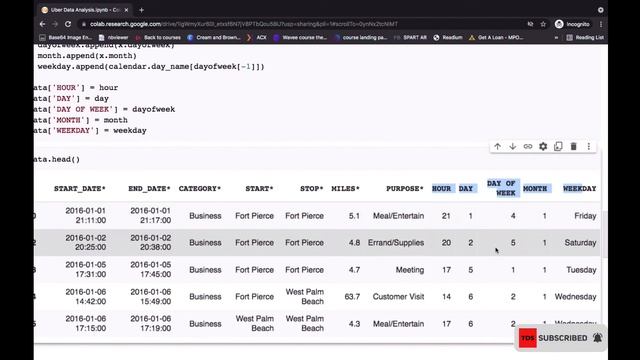Select the Uber Data Analysis.ipynb tab
The image size is (640, 360).
85,10
